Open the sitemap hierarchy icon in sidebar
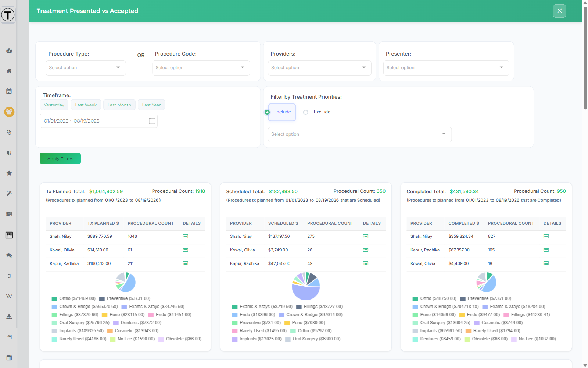This screenshot has width=588, height=368. [x=9, y=317]
